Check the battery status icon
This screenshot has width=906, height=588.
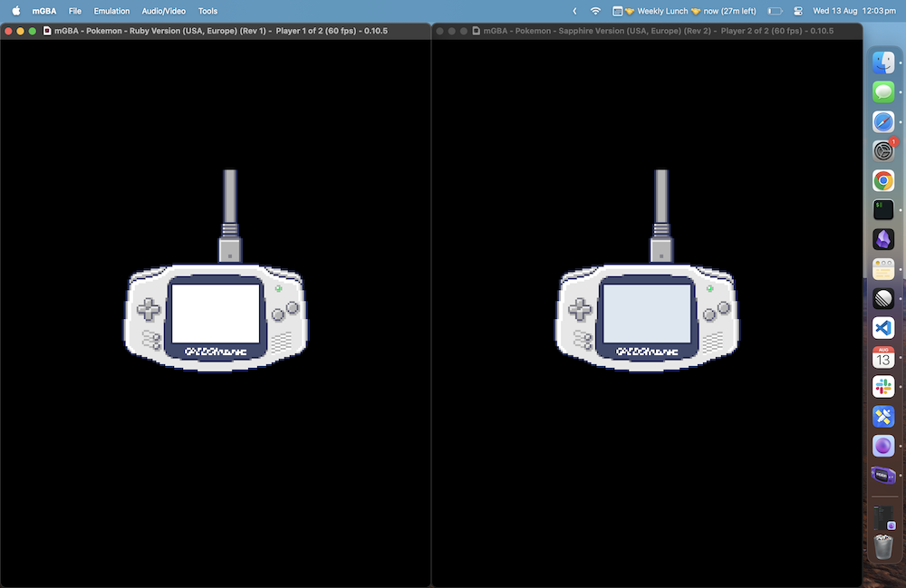point(775,11)
